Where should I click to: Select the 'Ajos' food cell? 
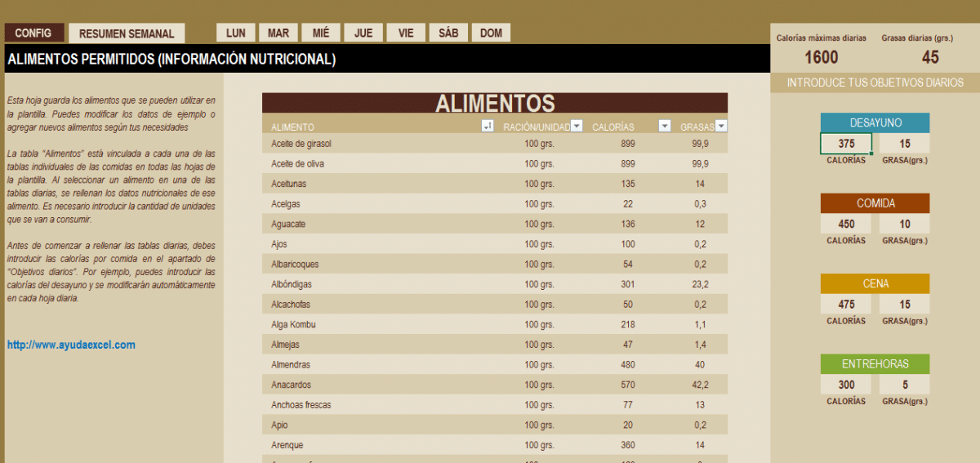[x=279, y=243]
